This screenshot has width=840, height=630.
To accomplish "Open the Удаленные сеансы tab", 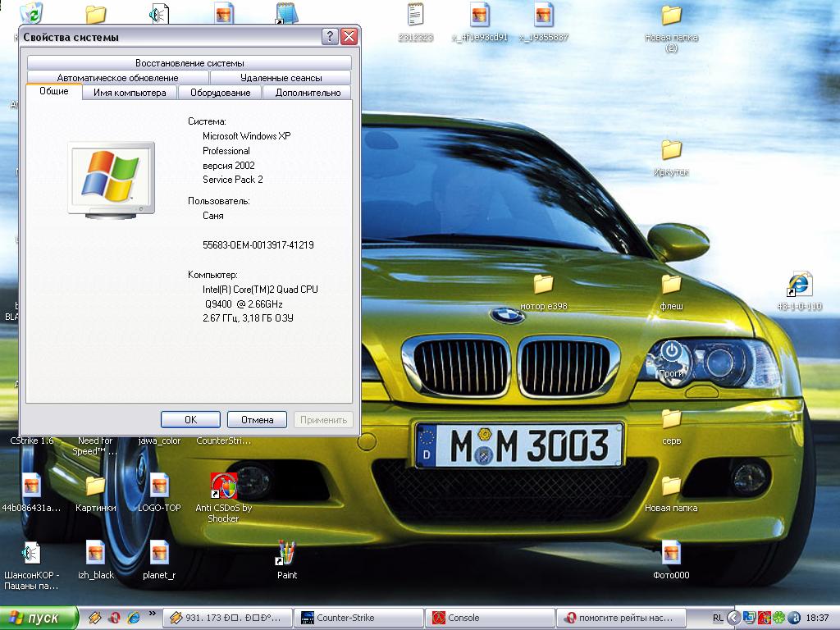I will (x=281, y=78).
